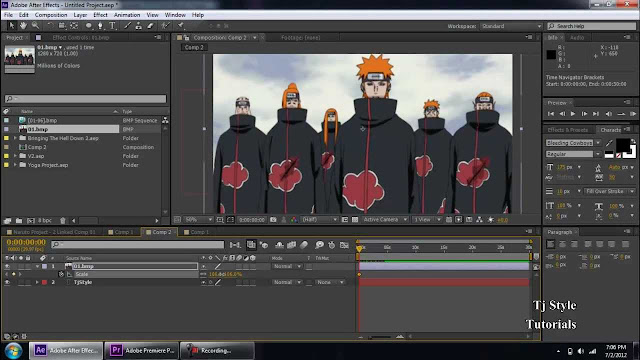Hide the 01.bmp layer eye icon
This screenshot has width=640, height=360.
(7, 266)
